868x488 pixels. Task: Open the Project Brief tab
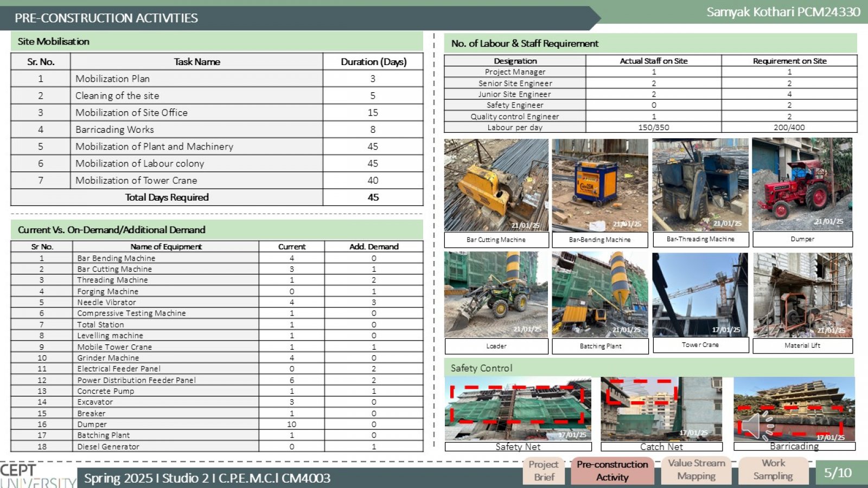pos(544,471)
